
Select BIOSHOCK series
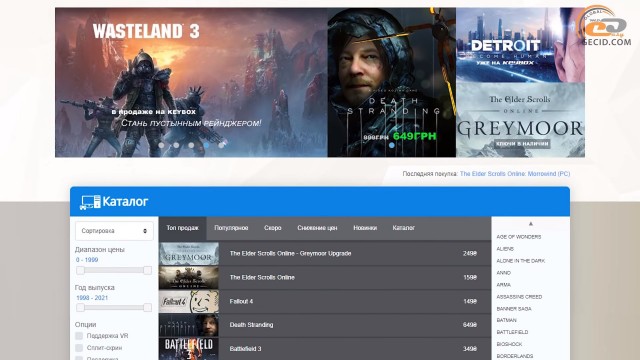(x=509, y=344)
